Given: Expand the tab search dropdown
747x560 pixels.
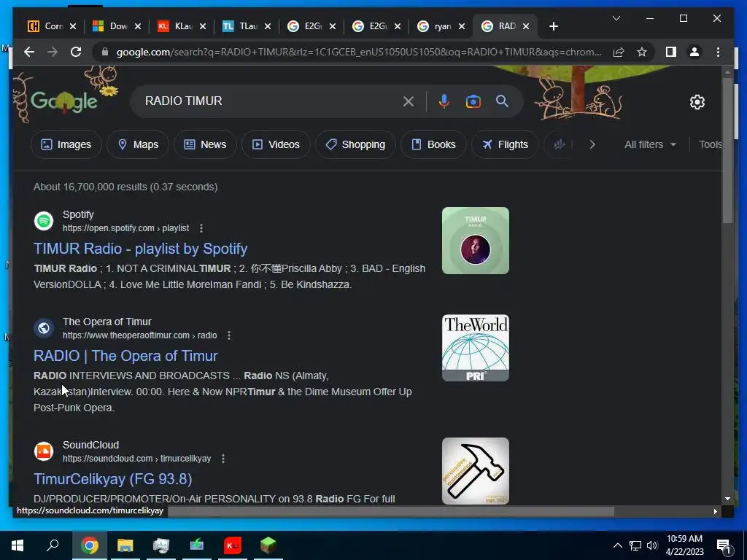Looking at the screenshot, I should tap(616, 18).
